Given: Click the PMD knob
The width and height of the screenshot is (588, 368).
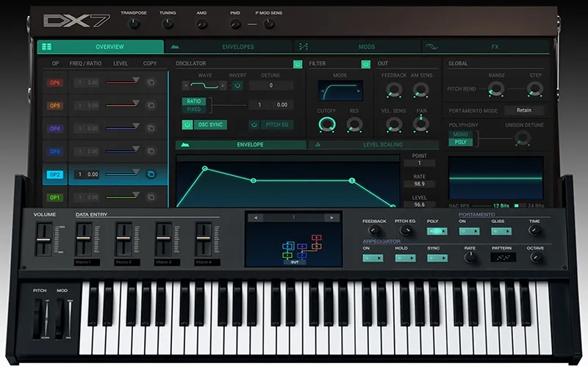Looking at the screenshot, I should click(x=235, y=24).
